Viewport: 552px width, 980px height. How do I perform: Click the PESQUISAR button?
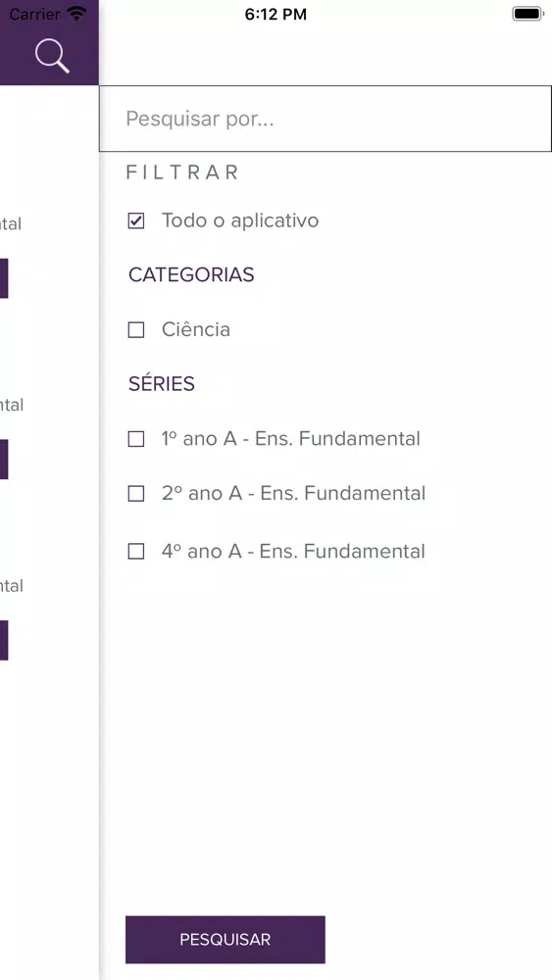(226, 940)
